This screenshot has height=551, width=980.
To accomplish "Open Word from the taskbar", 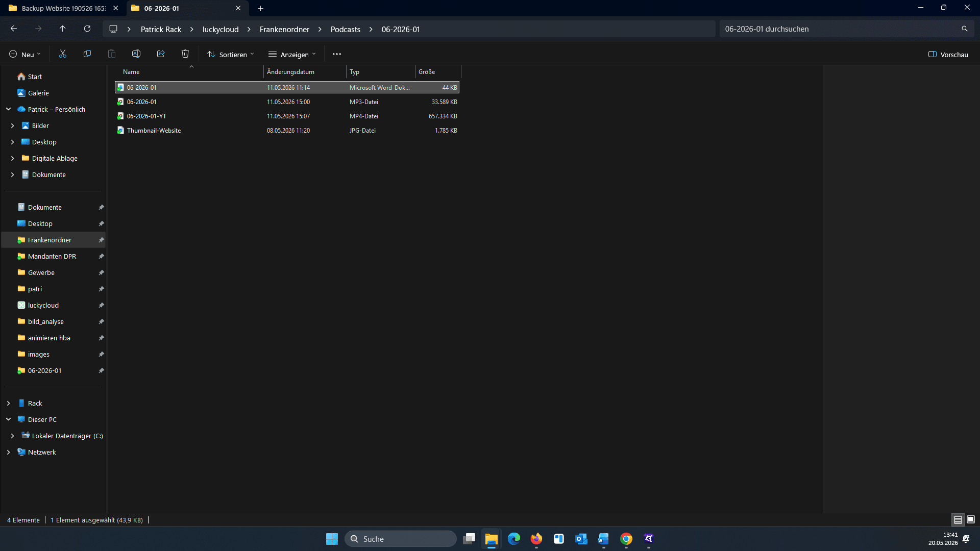I will tap(604, 539).
